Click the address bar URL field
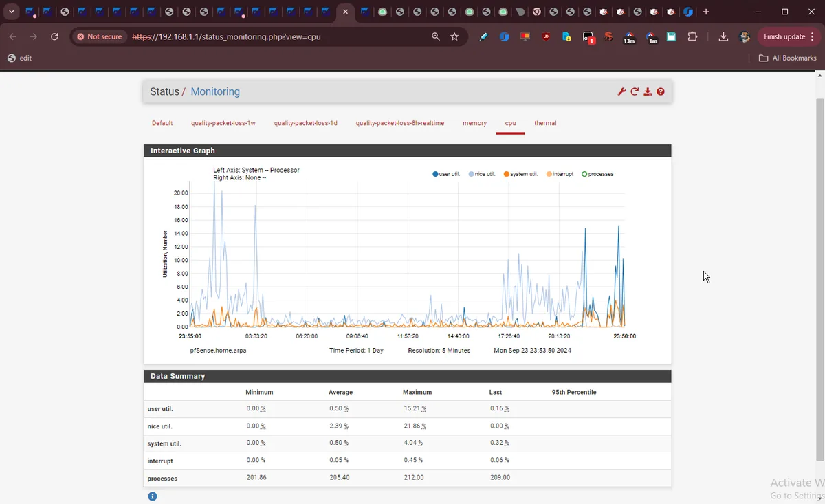The height and width of the screenshot is (504, 825). (275, 36)
